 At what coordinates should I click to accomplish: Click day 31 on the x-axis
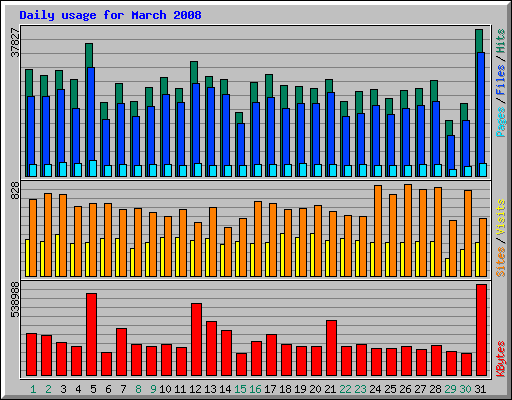480,389
